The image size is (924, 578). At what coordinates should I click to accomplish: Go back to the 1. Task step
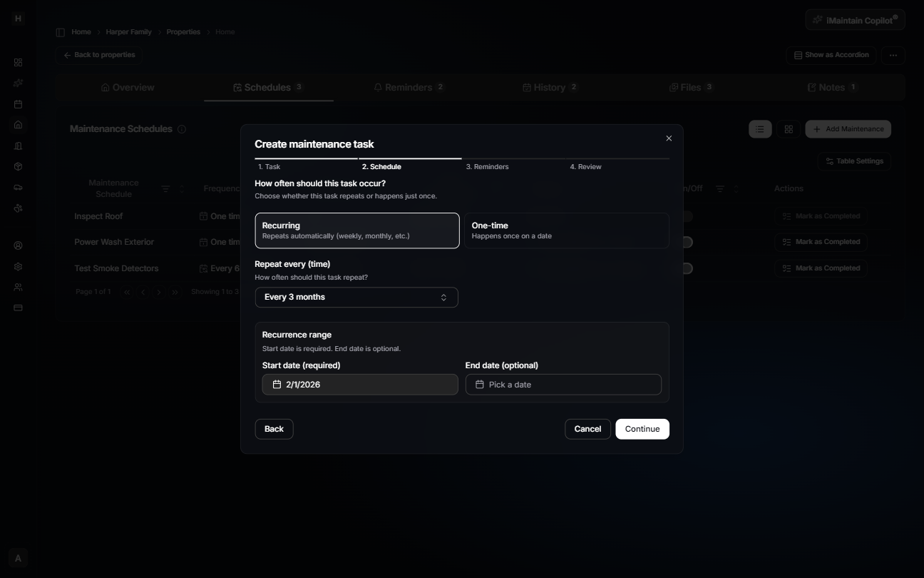(268, 166)
